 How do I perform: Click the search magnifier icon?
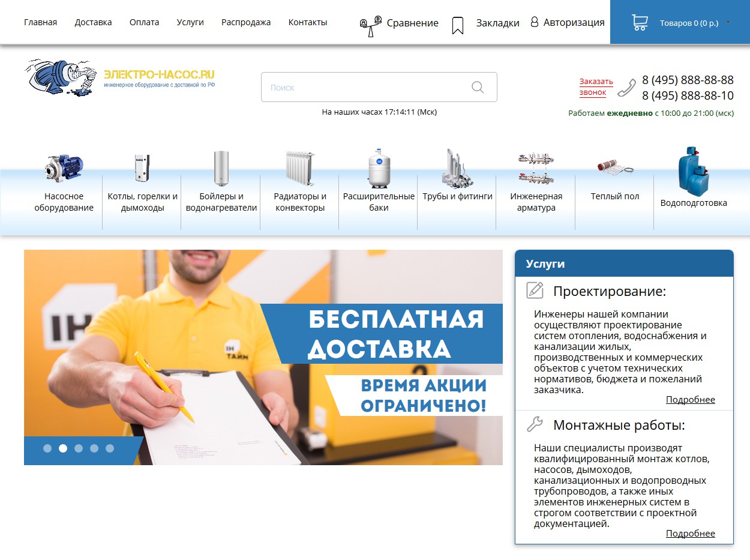point(478,87)
